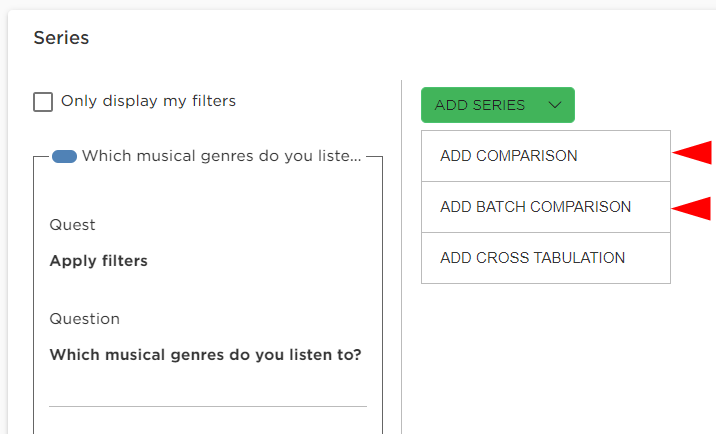Image resolution: width=716 pixels, height=434 pixels.
Task: Click the vertical divider between the two panels
Action: (x=401, y=257)
